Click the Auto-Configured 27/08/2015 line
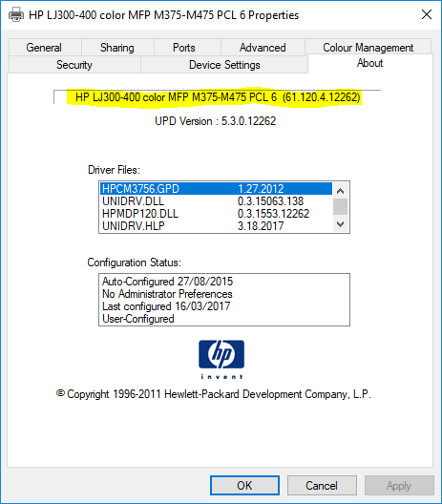Screen dimensions: 442x504 pyautogui.click(x=167, y=282)
